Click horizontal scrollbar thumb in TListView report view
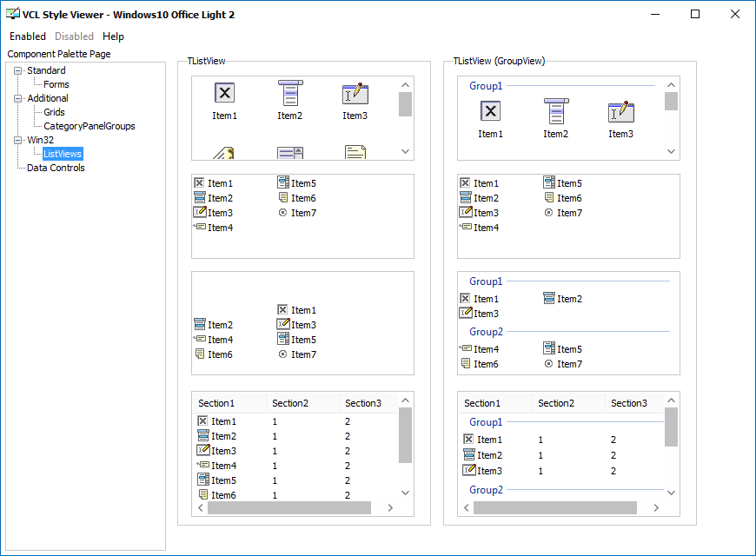 click(x=289, y=507)
